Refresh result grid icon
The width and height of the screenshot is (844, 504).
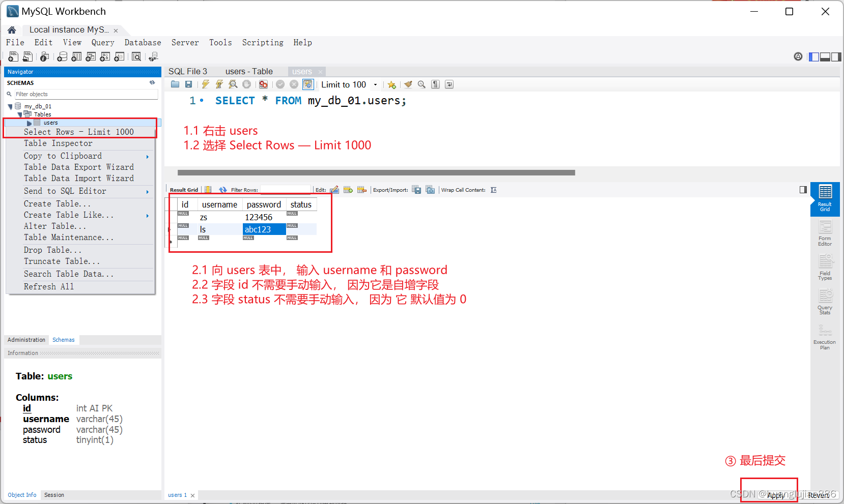[223, 190]
